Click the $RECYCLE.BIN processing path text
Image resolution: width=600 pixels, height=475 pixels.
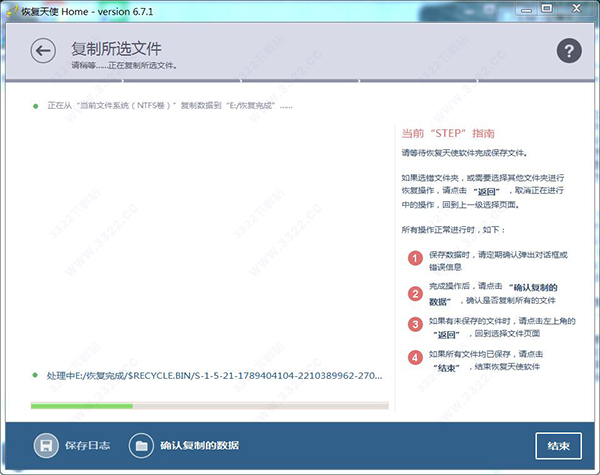pyautogui.click(x=214, y=376)
